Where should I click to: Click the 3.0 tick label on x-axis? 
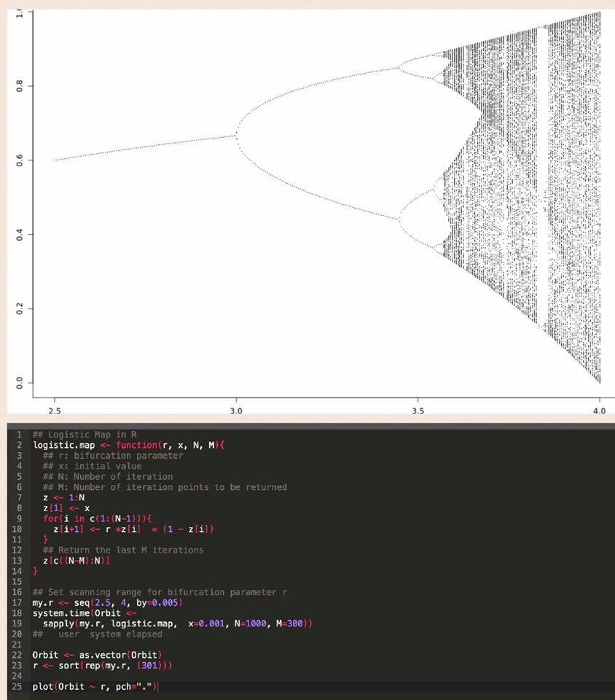coord(236,411)
